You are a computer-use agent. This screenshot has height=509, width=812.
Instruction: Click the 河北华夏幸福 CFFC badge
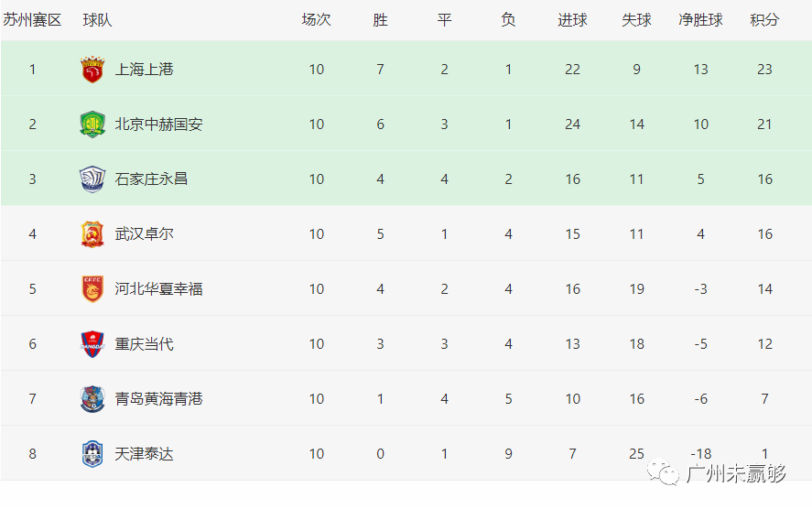tap(92, 289)
